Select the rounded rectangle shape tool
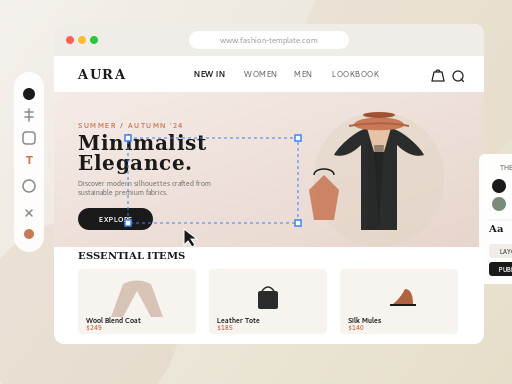 [29, 138]
